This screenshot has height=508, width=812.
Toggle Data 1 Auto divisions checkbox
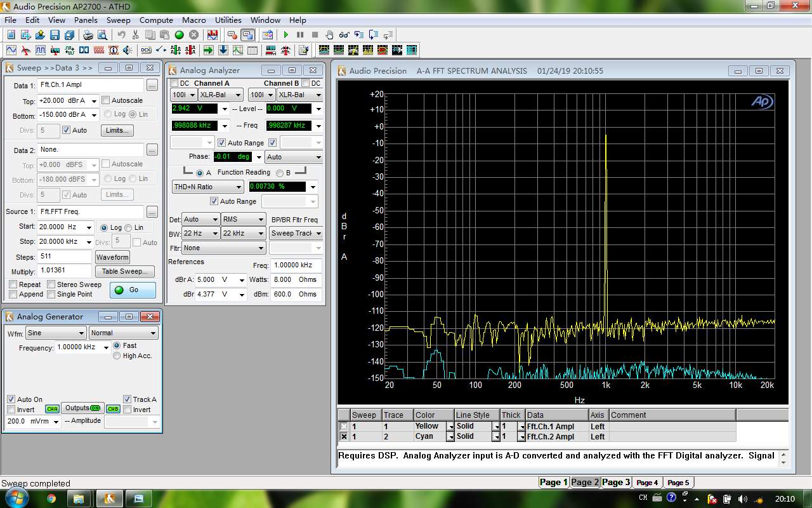66,130
